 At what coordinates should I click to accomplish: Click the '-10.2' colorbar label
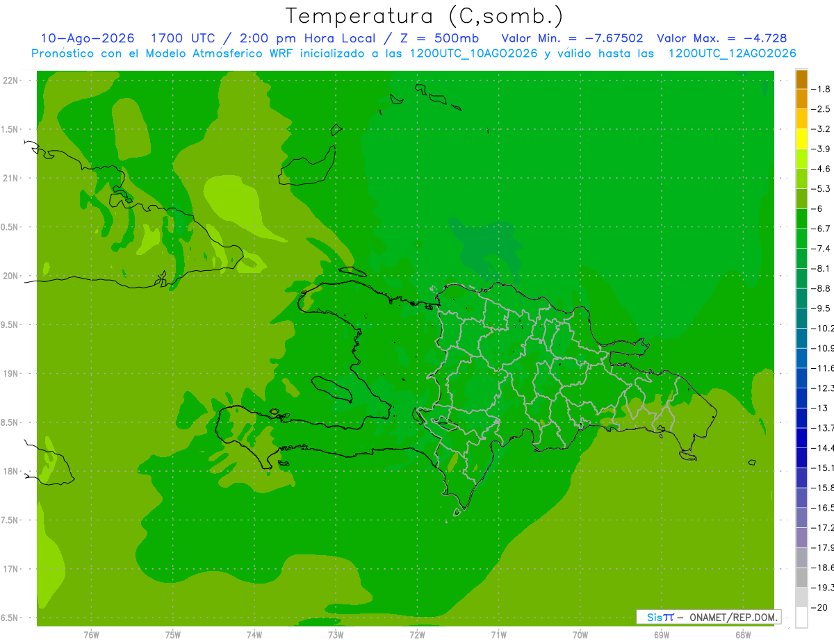point(822,328)
